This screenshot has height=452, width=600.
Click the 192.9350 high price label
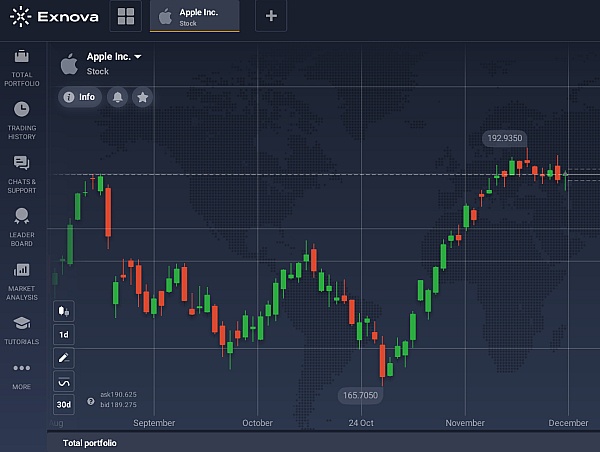(505, 138)
